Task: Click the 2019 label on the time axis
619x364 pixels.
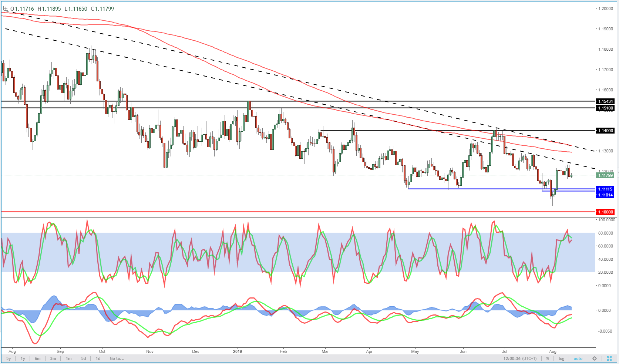Action: 238,351
